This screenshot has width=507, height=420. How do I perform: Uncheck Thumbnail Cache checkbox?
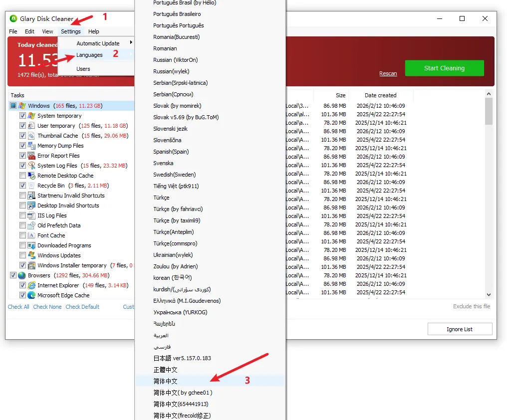[x=22, y=136]
